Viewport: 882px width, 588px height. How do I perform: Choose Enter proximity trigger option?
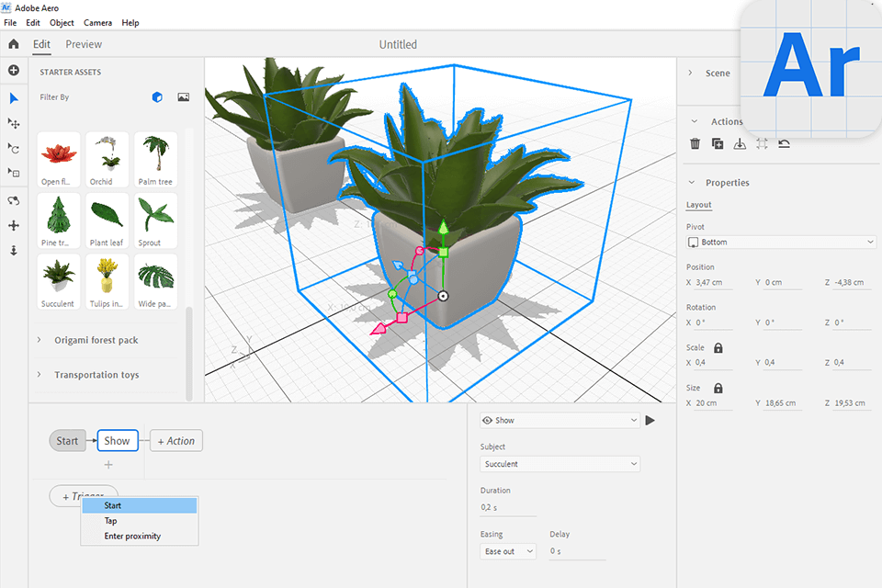(140, 536)
